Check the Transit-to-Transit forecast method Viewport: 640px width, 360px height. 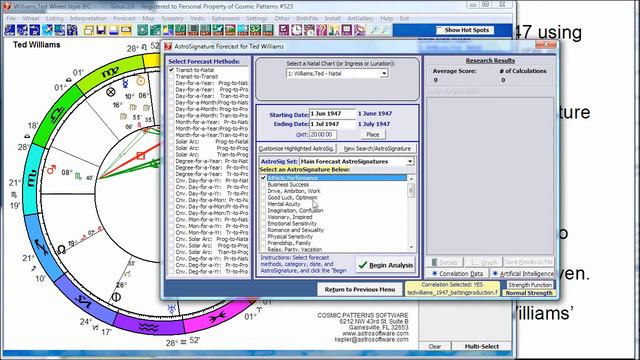coord(171,77)
